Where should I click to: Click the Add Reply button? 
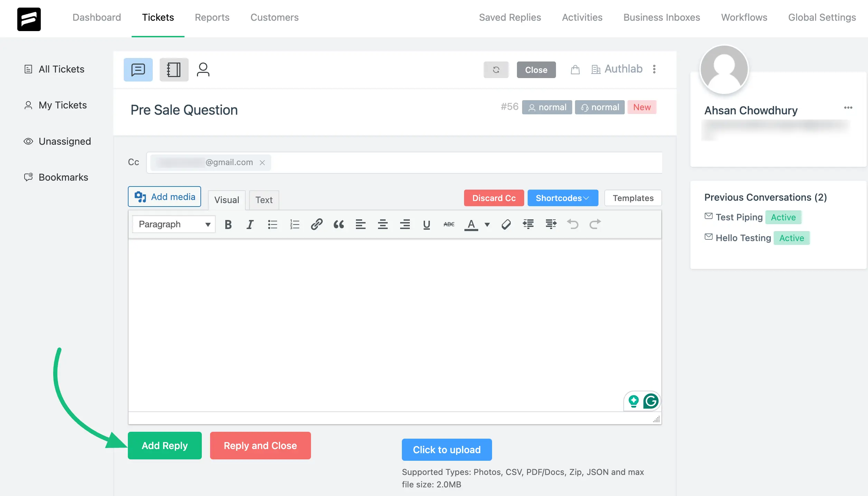(x=164, y=445)
